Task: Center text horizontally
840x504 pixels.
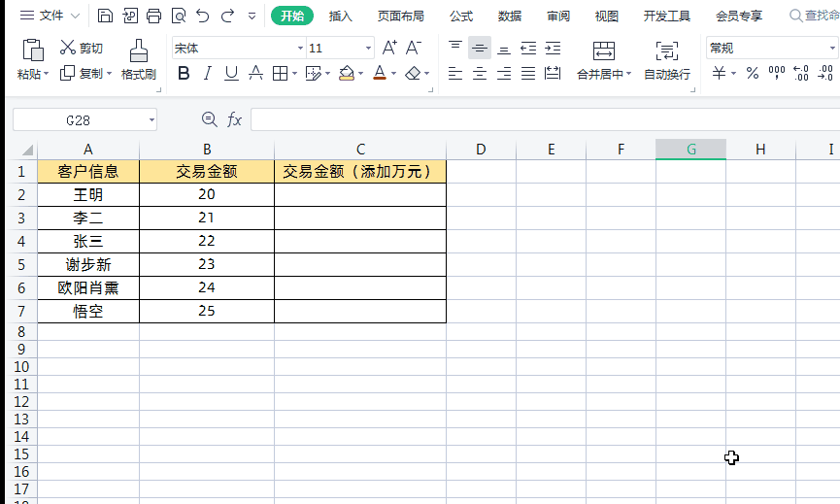Action: coord(480,73)
